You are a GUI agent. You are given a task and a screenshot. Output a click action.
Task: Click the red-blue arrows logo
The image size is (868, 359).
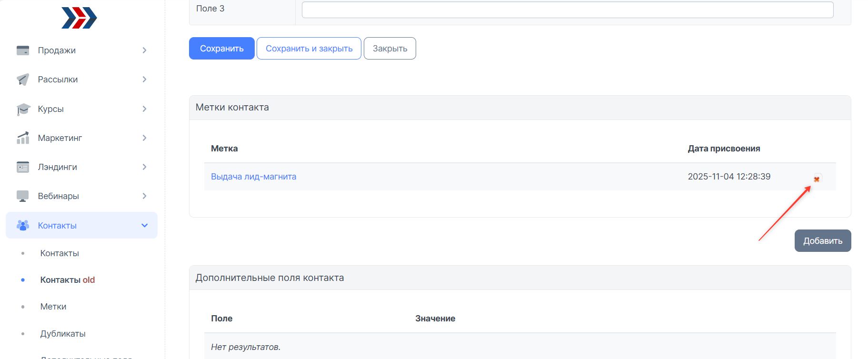(x=79, y=18)
